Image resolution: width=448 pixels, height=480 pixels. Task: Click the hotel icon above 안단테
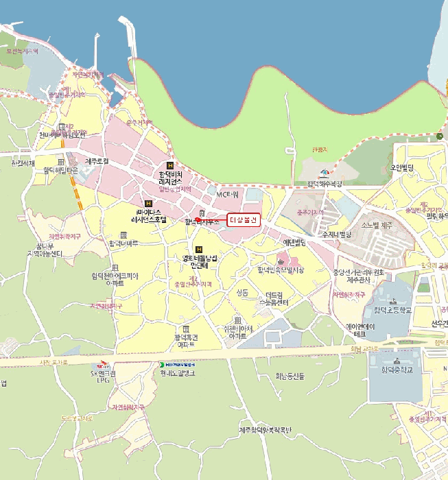click(x=199, y=250)
